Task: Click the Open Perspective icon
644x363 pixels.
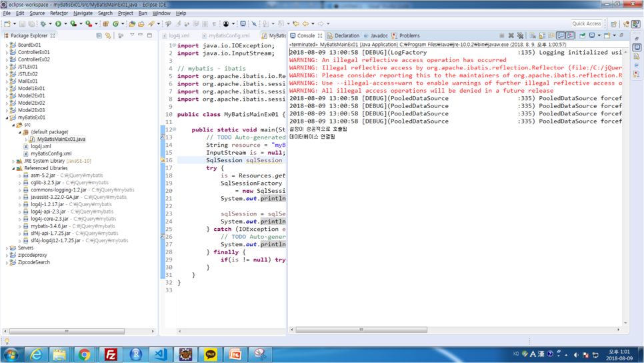Action: tap(613, 24)
